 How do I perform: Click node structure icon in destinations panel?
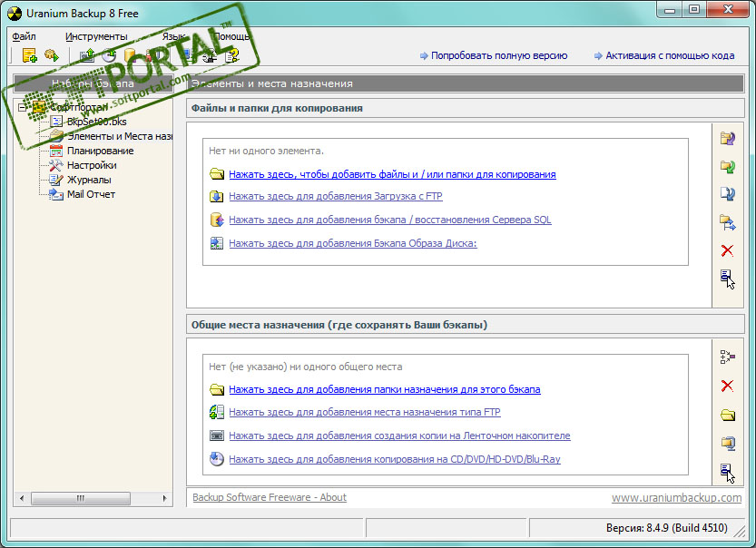(x=728, y=357)
